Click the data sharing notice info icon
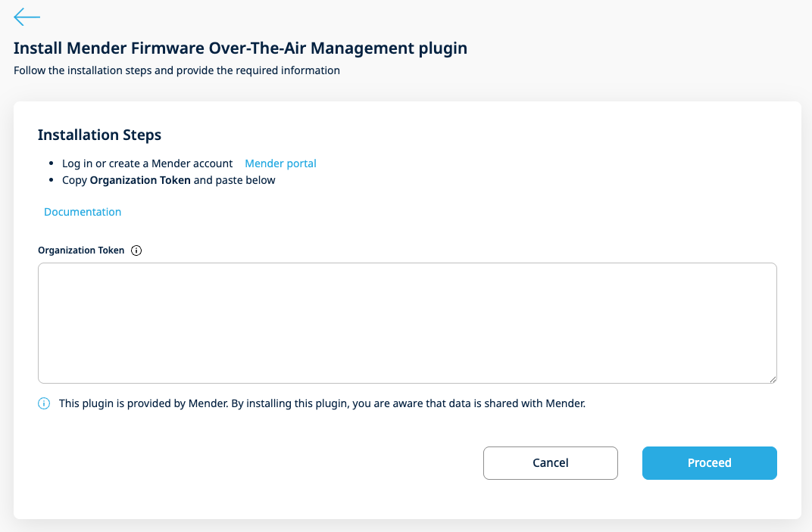Image resolution: width=812 pixels, height=532 pixels. coord(44,403)
